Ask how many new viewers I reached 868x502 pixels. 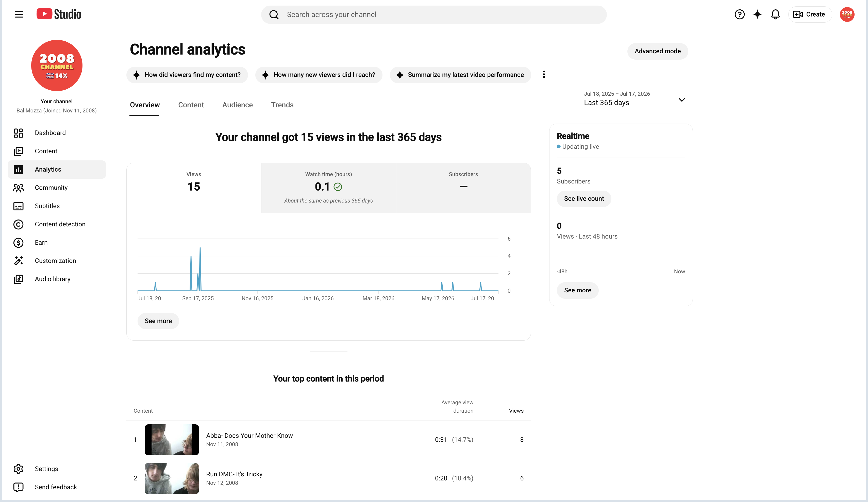pos(319,75)
